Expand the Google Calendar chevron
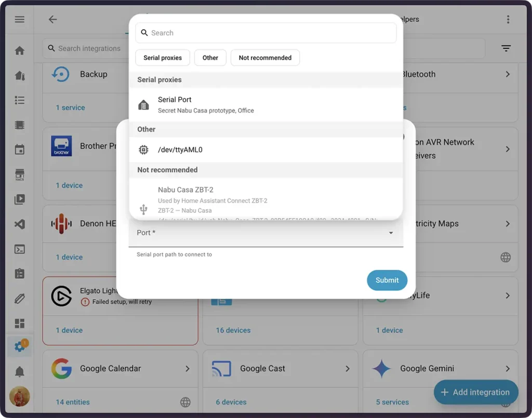 click(187, 369)
